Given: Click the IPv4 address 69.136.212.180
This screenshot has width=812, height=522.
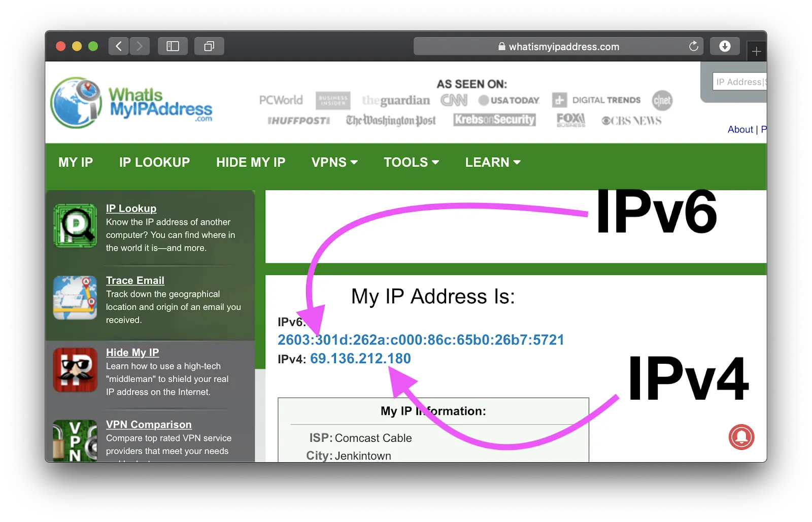Looking at the screenshot, I should (360, 359).
